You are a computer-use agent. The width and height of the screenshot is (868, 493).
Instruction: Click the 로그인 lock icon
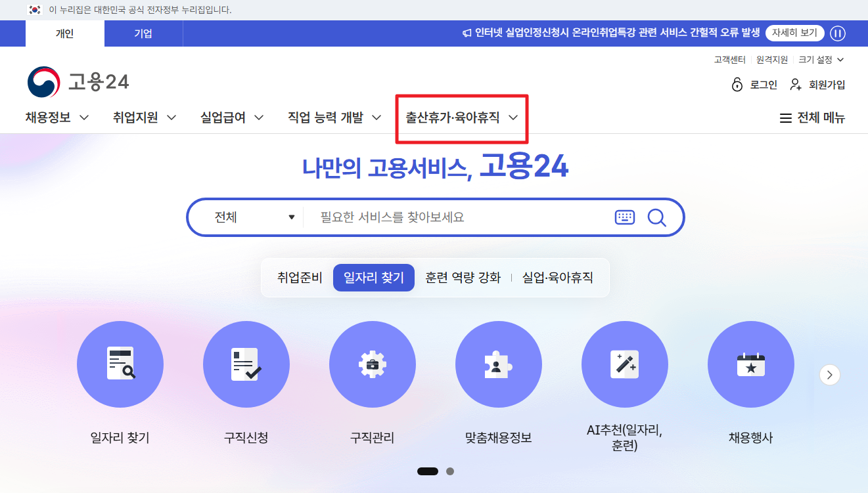tap(737, 85)
